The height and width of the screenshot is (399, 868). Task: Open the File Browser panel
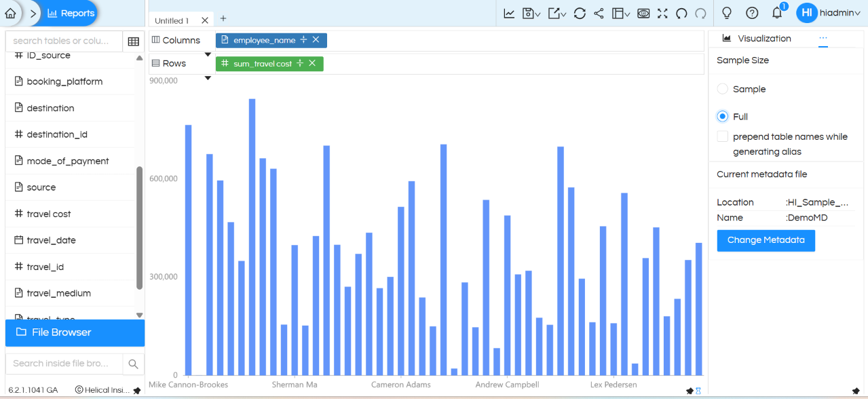pyautogui.click(x=75, y=332)
